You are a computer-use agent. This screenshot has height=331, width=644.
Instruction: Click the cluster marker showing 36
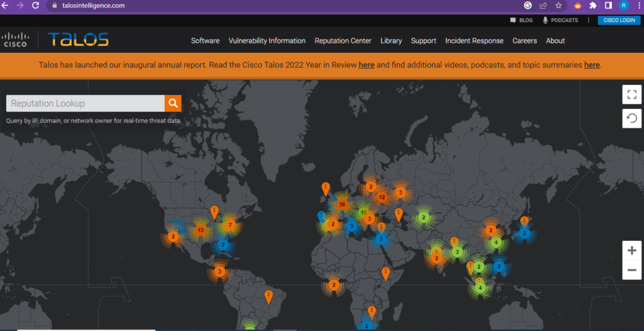coord(341,205)
